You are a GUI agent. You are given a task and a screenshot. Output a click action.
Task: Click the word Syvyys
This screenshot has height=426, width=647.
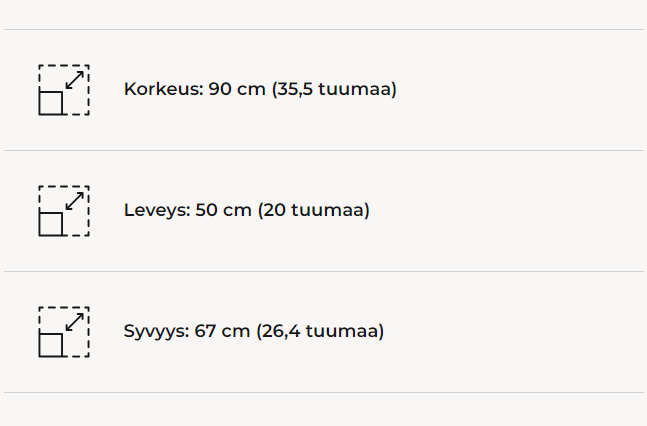click(x=155, y=332)
